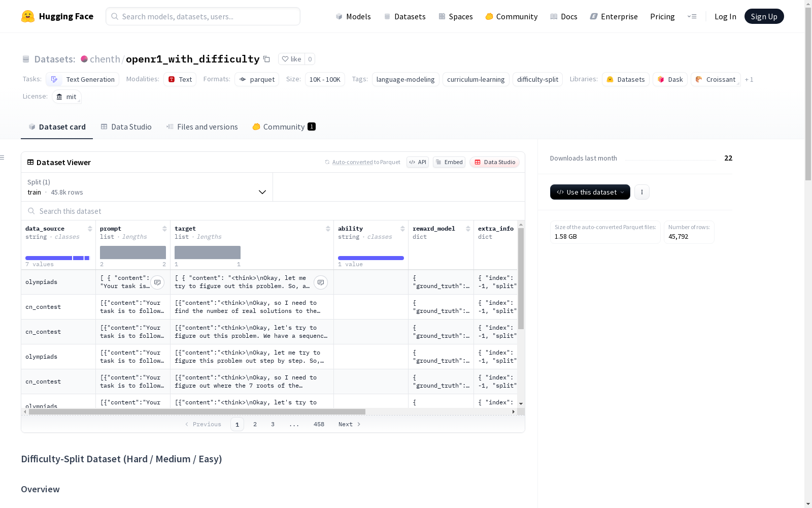Click the search models, datasets, users field

pyautogui.click(x=203, y=16)
